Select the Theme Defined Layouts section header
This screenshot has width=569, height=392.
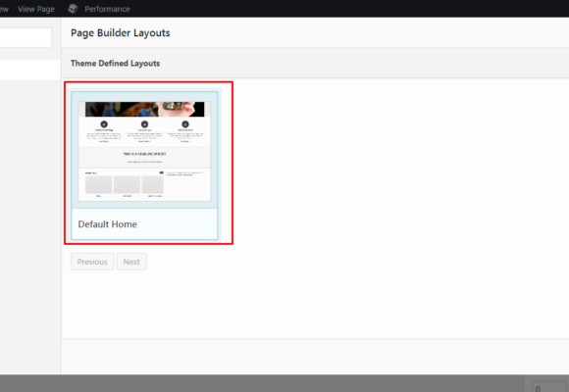click(x=115, y=63)
